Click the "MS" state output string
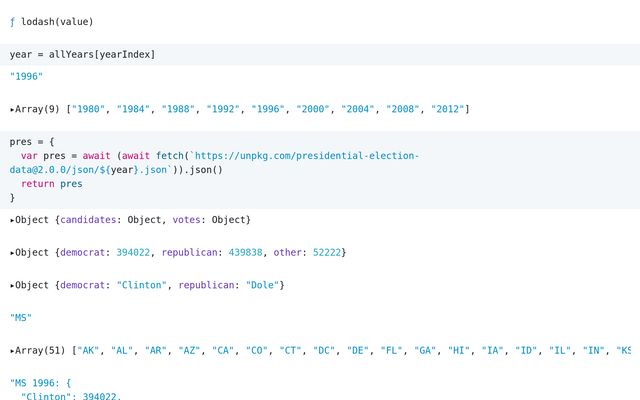 coord(21,318)
